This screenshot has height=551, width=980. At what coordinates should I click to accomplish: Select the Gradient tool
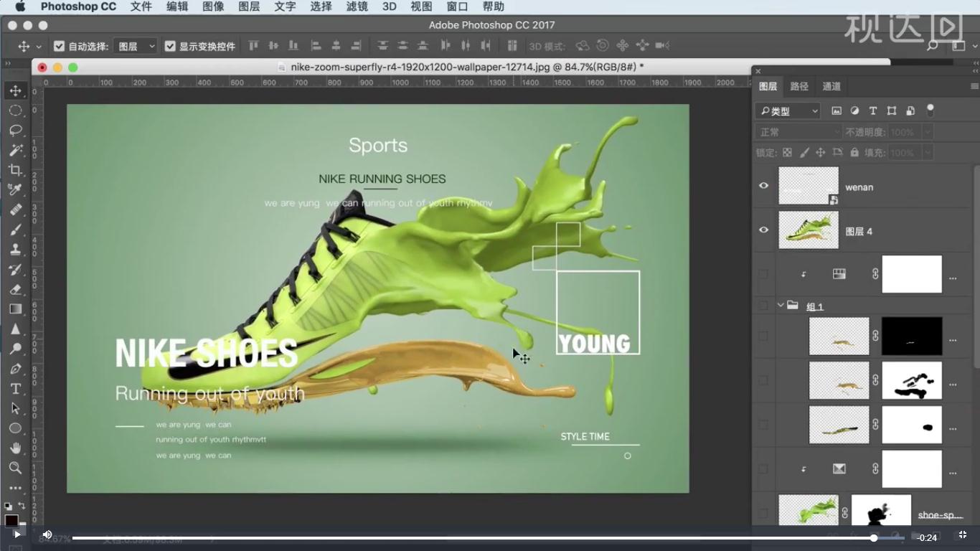pyautogui.click(x=15, y=309)
